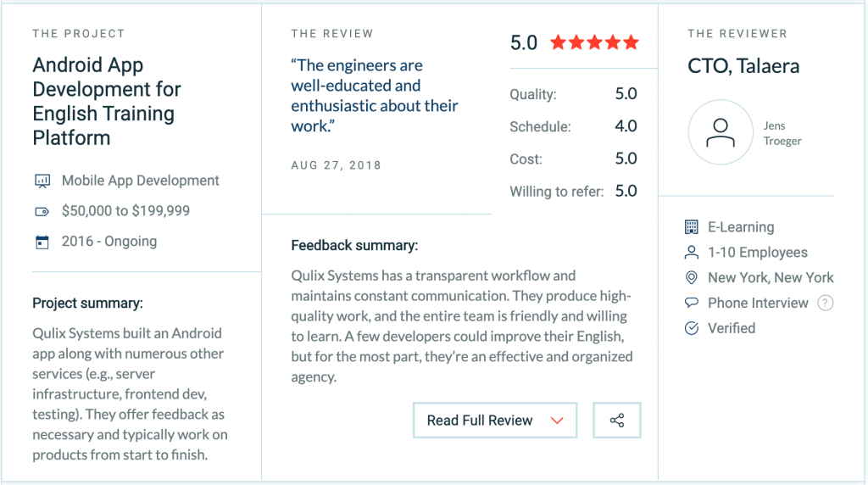Click the reviewer name Jens Troeger
This screenshot has height=485, width=868.
click(782, 134)
